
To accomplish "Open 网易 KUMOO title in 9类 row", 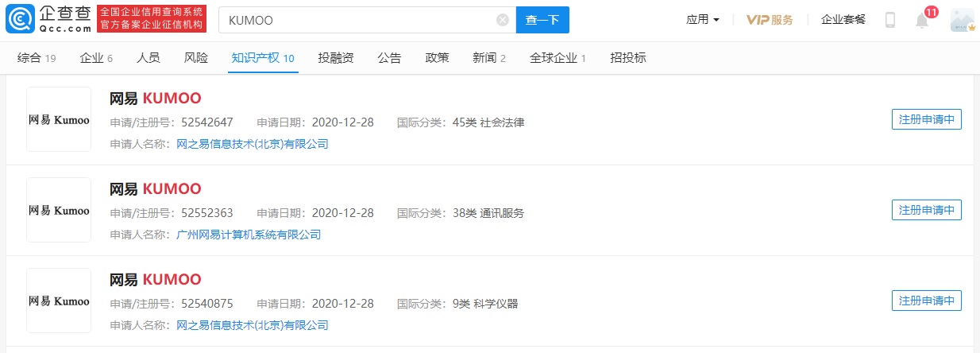I will (x=156, y=280).
